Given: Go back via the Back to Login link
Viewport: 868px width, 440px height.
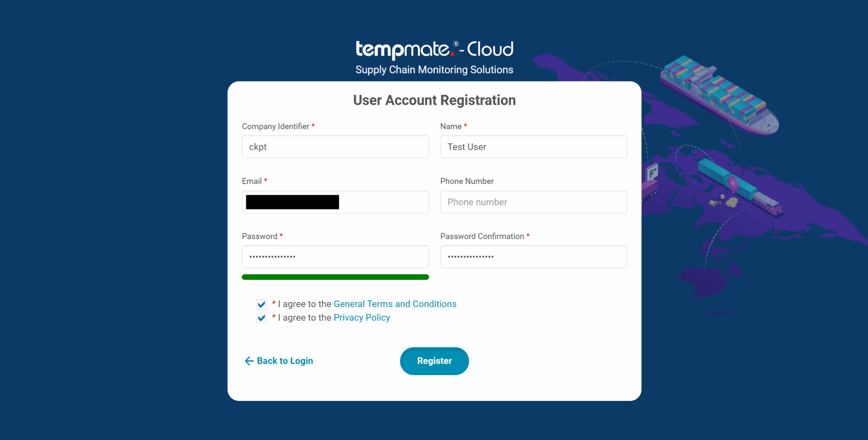Looking at the screenshot, I should pyautogui.click(x=285, y=361).
